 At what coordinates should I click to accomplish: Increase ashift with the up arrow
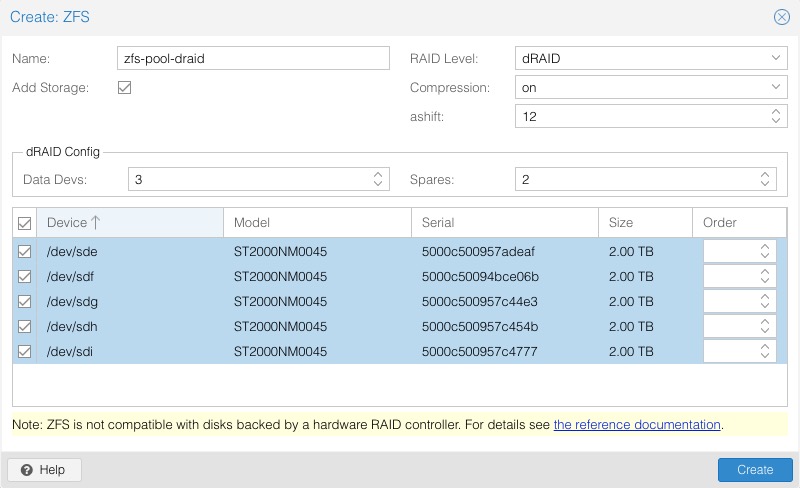click(x=776, y=111)
